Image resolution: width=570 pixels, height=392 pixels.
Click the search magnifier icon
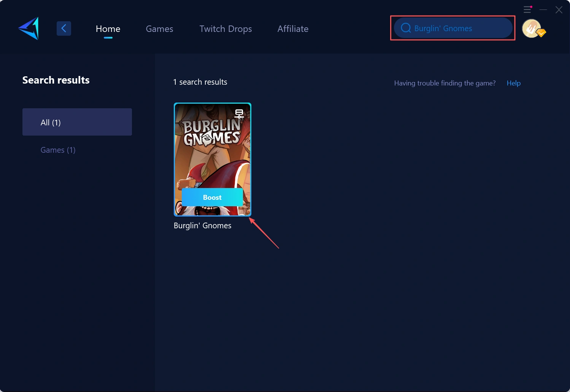pos(406,28)
